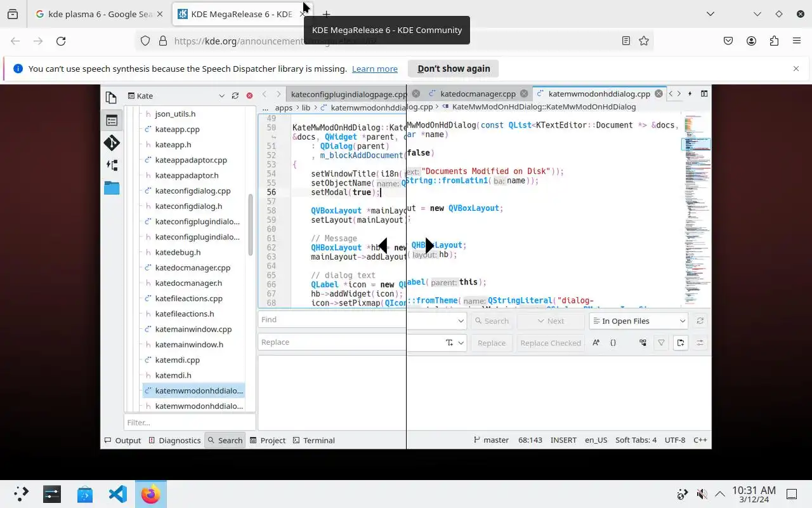812x508 pixels.
Task: Toggle new results tab option
Action: click(680, 343)
